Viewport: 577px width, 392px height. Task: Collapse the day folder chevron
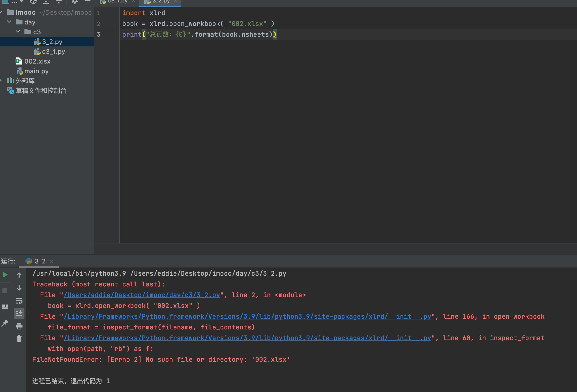9,22
